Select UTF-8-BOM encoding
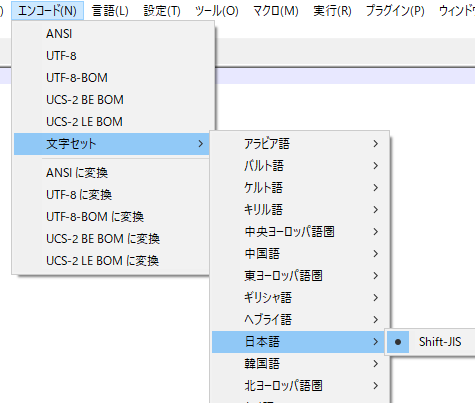Screen dimensions: 475x403 (112, 78)
